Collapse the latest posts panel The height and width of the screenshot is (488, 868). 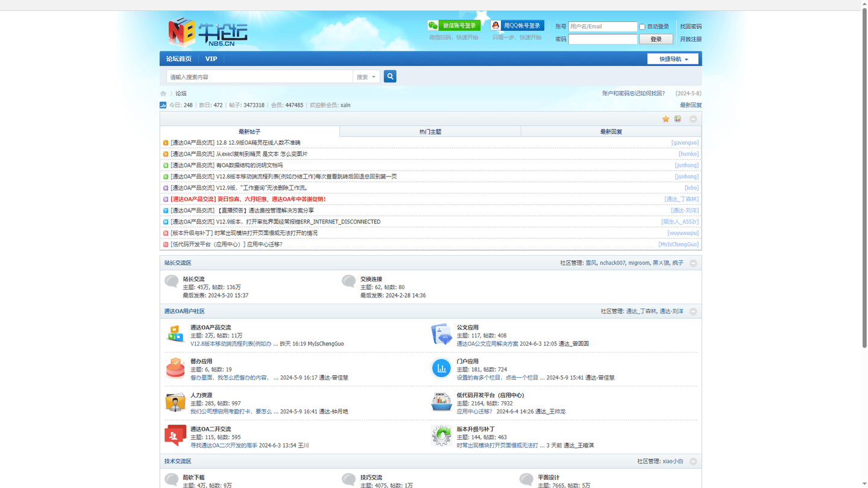[x=693, y=119]
